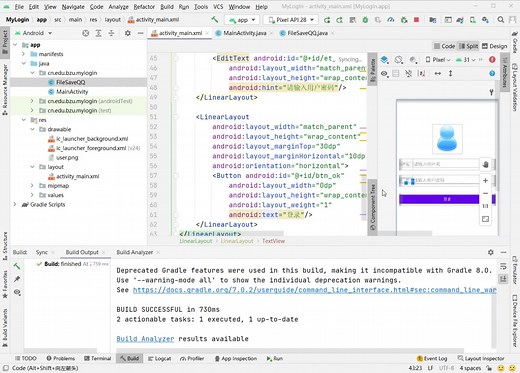Collapse the java folder
The height and width of the screenshot is (373, 520).
pos(23,63)
